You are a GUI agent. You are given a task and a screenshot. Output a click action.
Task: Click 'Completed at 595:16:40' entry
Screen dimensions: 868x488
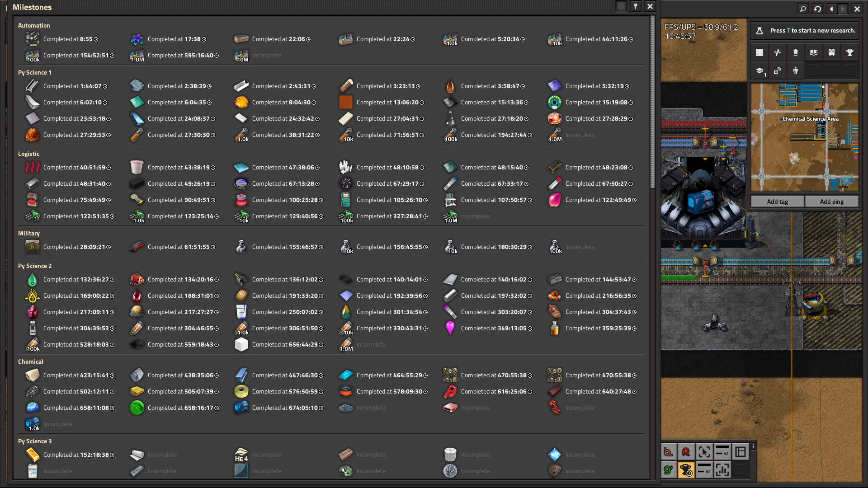183,55
